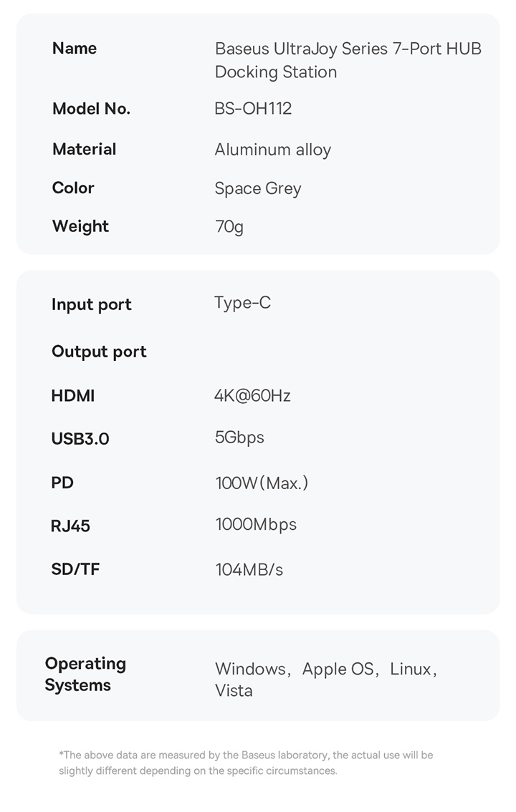Screen dimensions: 516x812
Task: Click the 100W(Max.) PD value
Action: click(262, 483)
